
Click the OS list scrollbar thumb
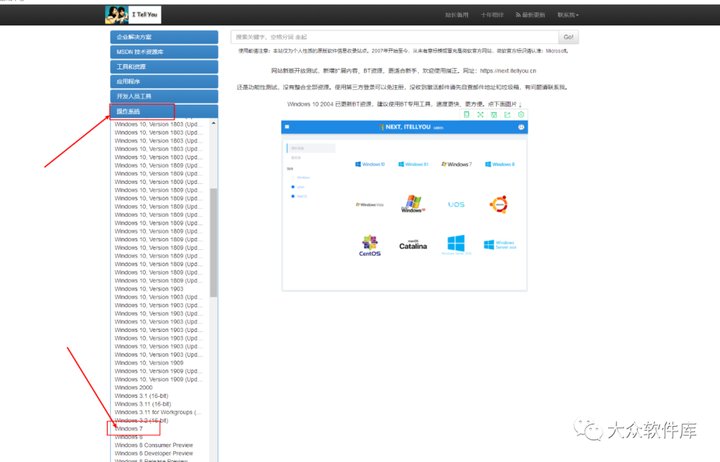[x=214, y=242]
